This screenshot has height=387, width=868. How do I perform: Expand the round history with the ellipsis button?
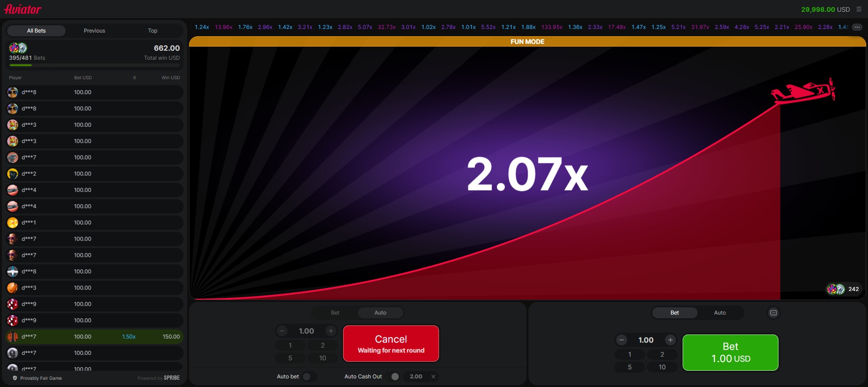point(857,27)
